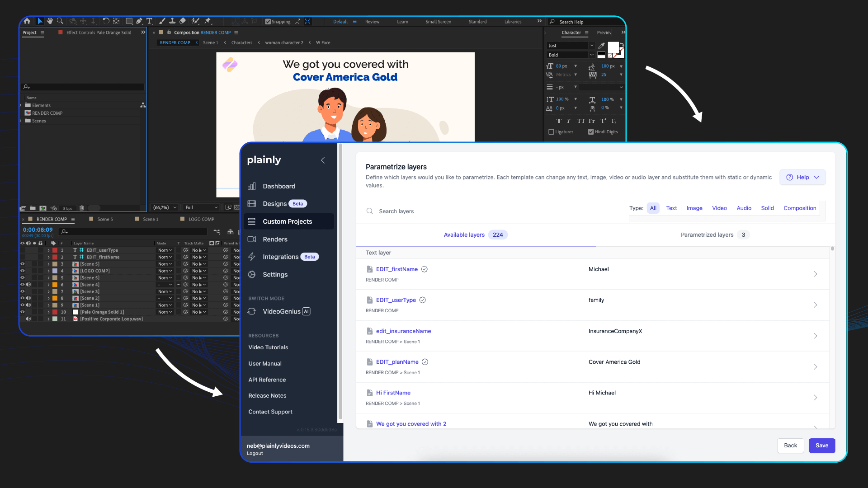The height and width of the screenshot is (488, 868).
Task: Select the Hand tool in the toolbar
Action: (x=50, y=21)
